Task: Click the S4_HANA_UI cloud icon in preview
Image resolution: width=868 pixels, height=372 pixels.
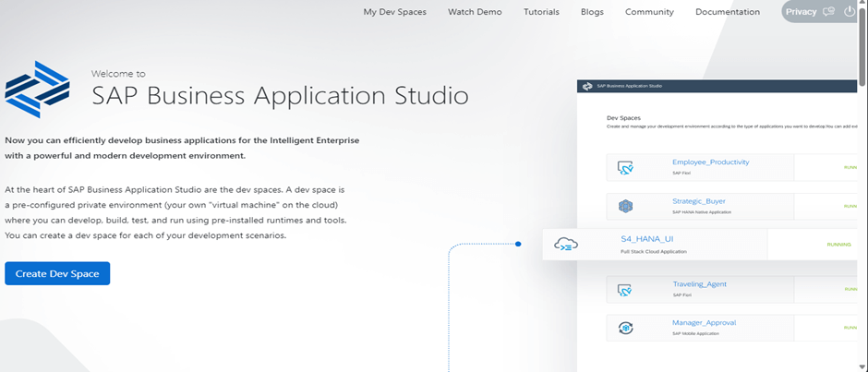Action: tap(566, 244)
